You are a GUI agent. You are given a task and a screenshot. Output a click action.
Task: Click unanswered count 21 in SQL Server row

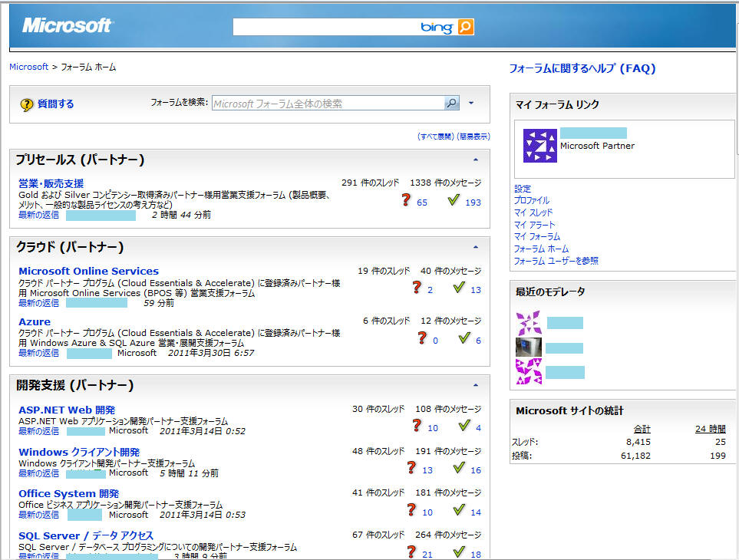pos(427,555)
